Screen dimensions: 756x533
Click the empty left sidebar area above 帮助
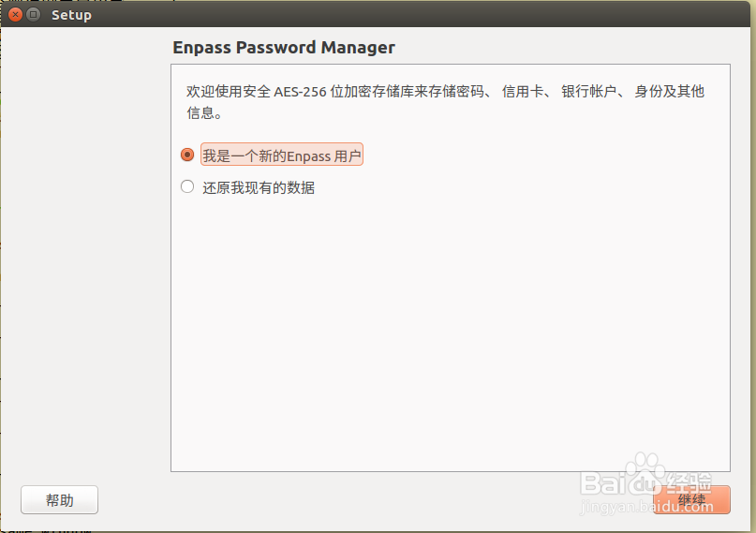(x=84, y=281)
